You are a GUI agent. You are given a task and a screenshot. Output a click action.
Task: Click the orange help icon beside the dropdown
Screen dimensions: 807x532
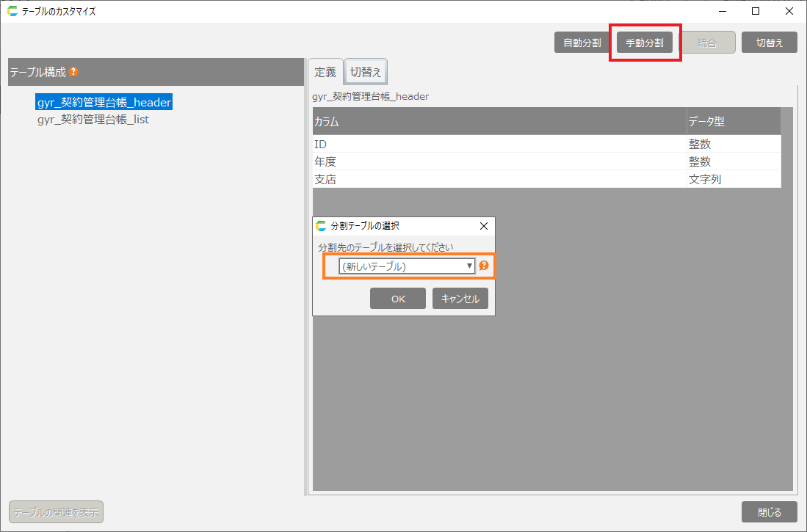pyautogui.click(x=484, y=266)
